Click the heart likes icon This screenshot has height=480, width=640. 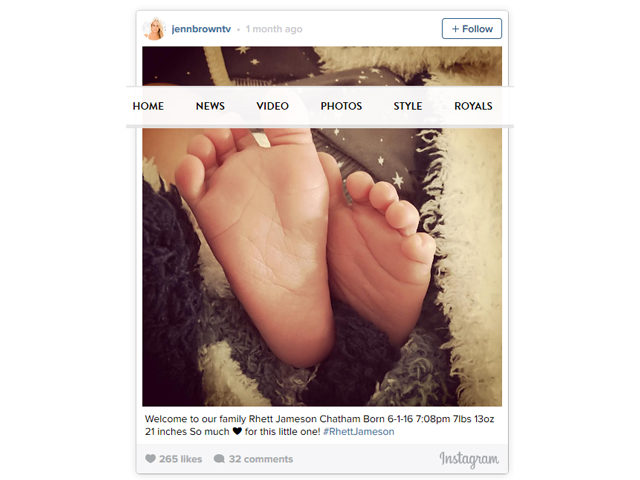[150, 459]
